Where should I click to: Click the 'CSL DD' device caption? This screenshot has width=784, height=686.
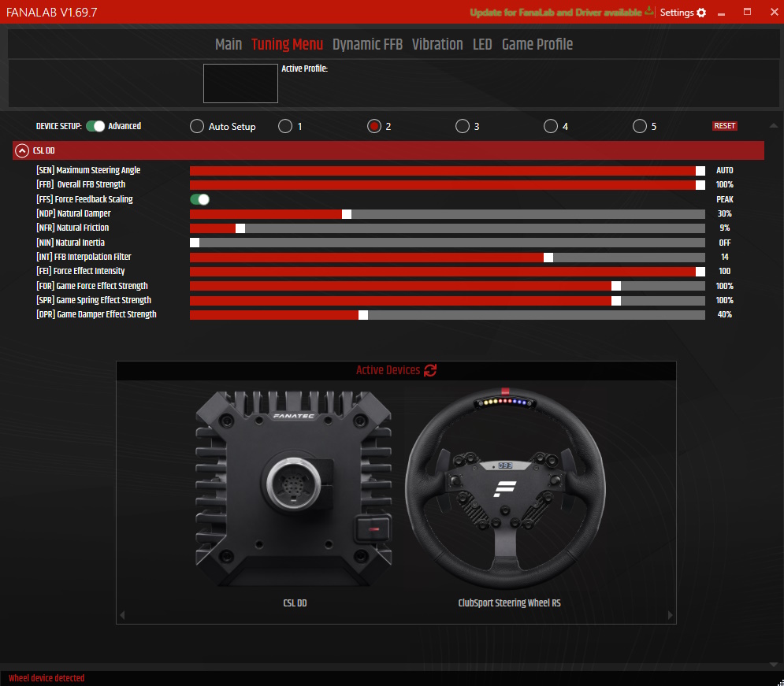click(295, 603)
